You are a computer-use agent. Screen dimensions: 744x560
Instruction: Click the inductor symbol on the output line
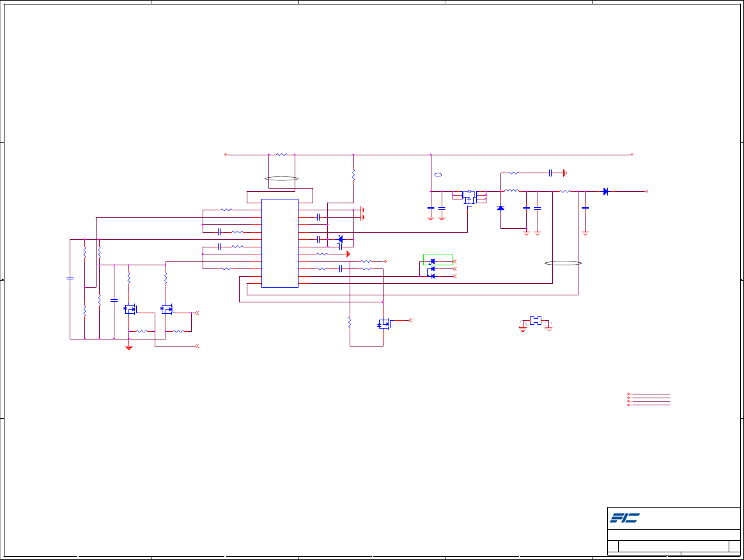pos(511,191)
